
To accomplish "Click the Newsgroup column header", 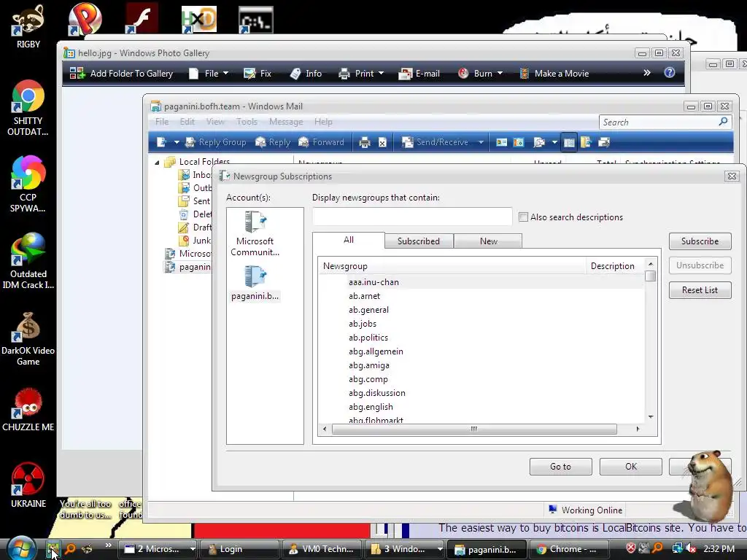I will pos(452,265).
